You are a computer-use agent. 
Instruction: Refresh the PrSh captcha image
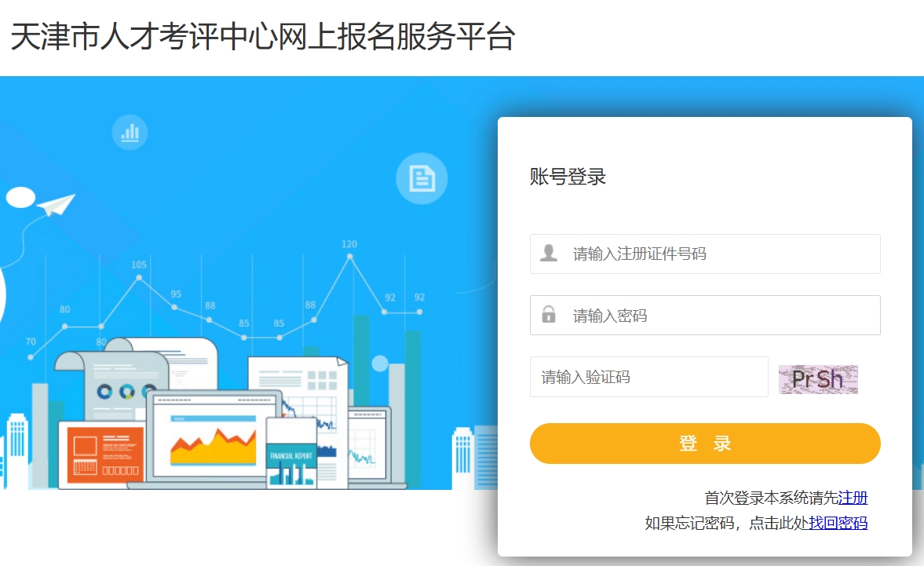818,379
